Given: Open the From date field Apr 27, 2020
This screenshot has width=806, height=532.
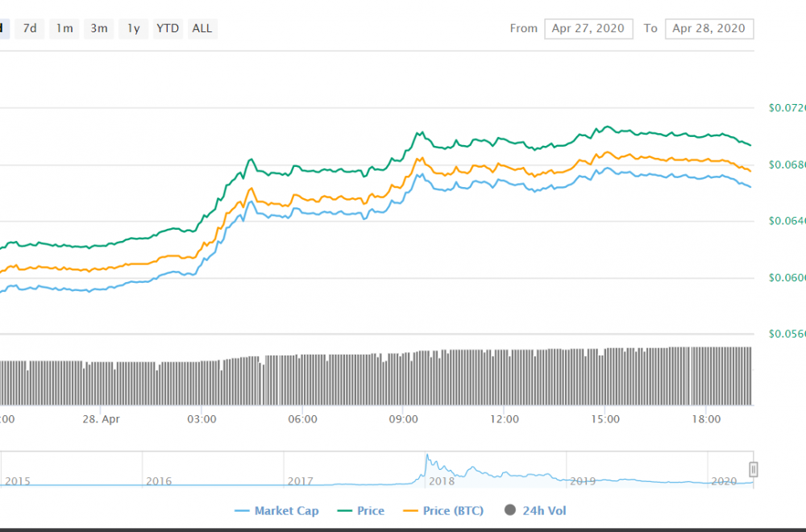Looking at the screenshot, I should tap(588, 29).
